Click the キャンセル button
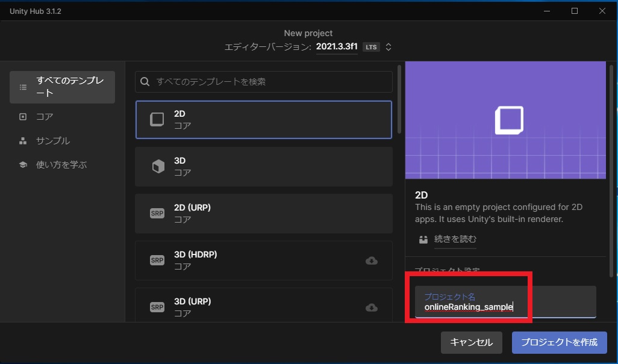 472,342
